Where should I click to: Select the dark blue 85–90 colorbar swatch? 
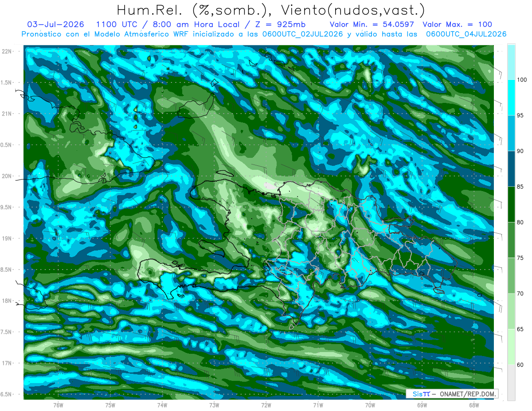(x=511, y=169)
